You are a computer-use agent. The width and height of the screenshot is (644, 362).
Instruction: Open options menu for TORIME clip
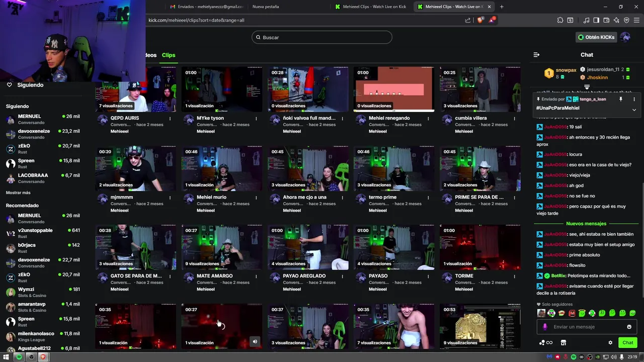click(514, 277)
